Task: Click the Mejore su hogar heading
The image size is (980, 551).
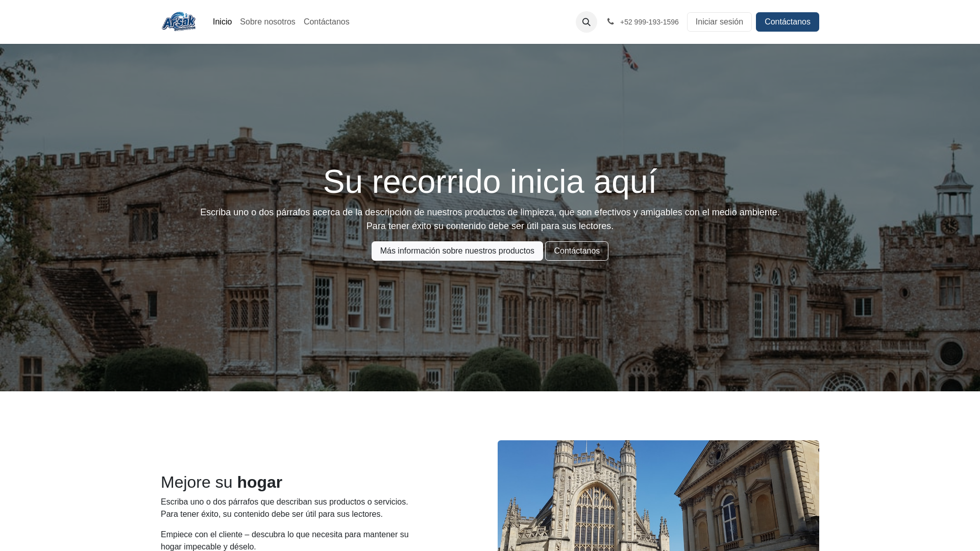Action: click(x=222, y=482)
